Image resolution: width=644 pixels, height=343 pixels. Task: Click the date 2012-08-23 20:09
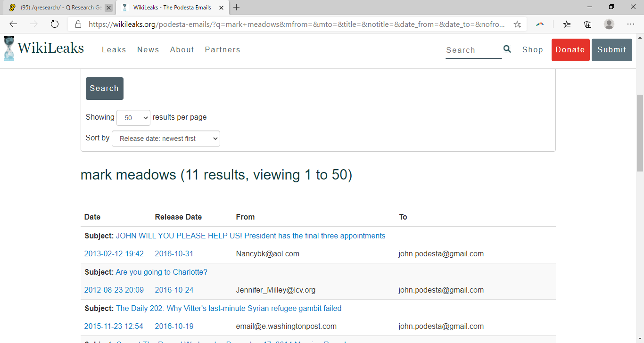[114, 290]
